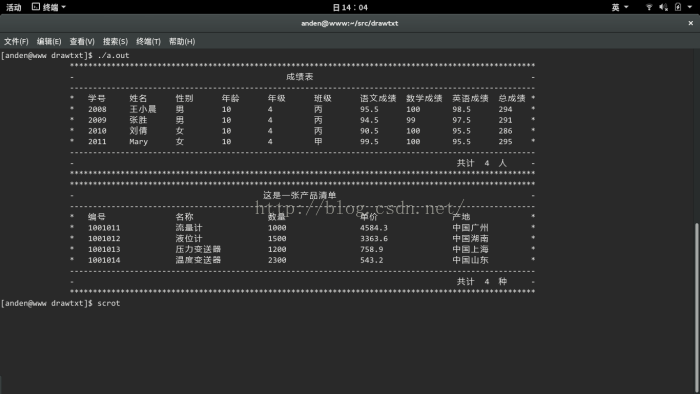700x394 pixels.
Task: Click score 99.5 in Mary's row
Action: pos(369,141)
